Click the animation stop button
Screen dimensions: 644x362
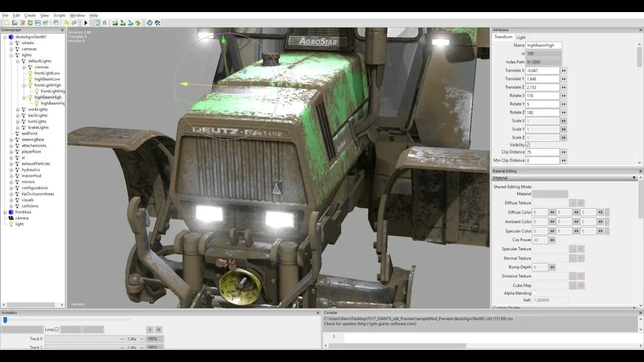pyautogui.click(x=158, y=330)
